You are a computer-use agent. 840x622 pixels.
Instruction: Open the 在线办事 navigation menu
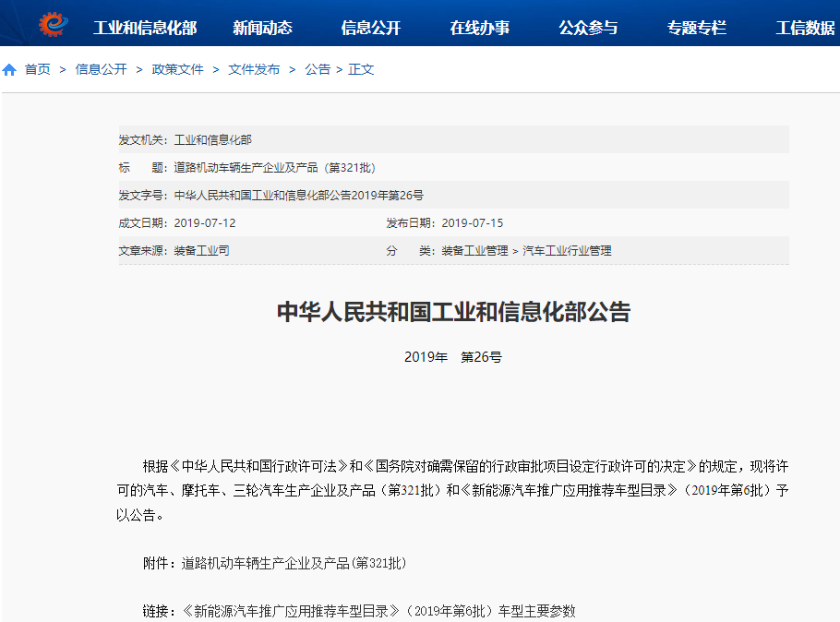tap(480, 28)
